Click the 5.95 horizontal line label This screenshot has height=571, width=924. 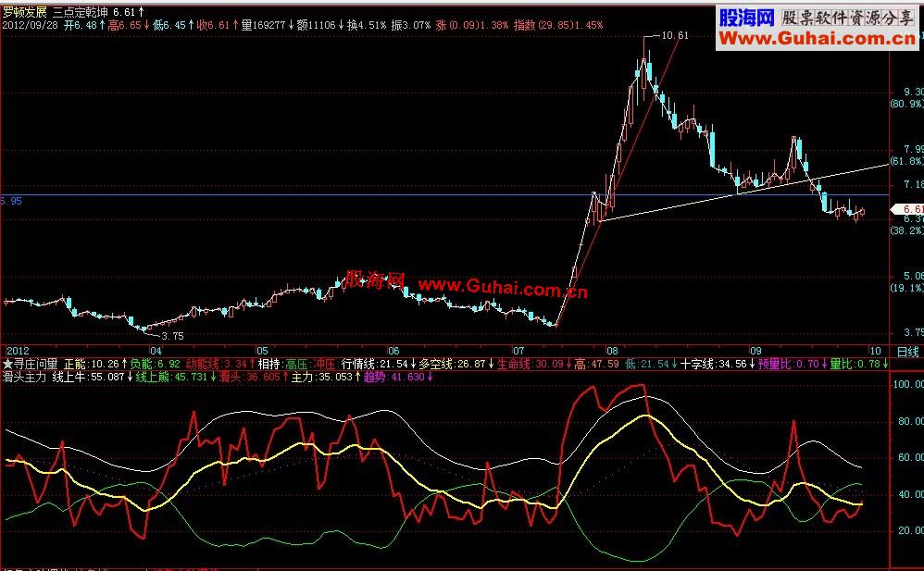[x=11, y=201]
